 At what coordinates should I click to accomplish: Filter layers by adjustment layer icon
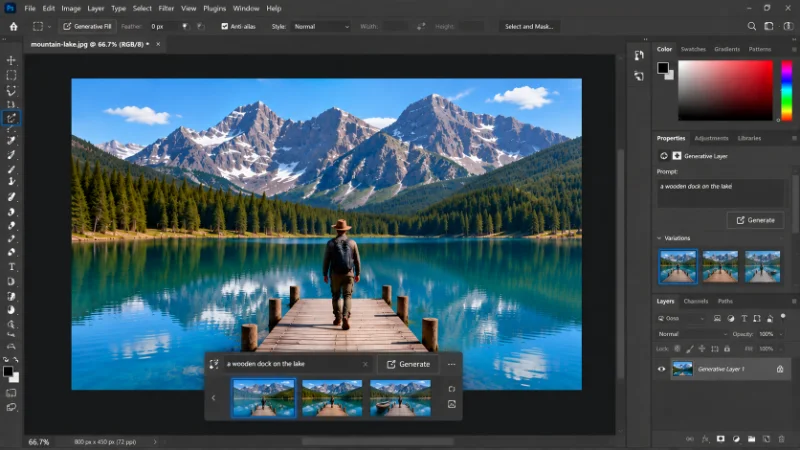(731, 318)
